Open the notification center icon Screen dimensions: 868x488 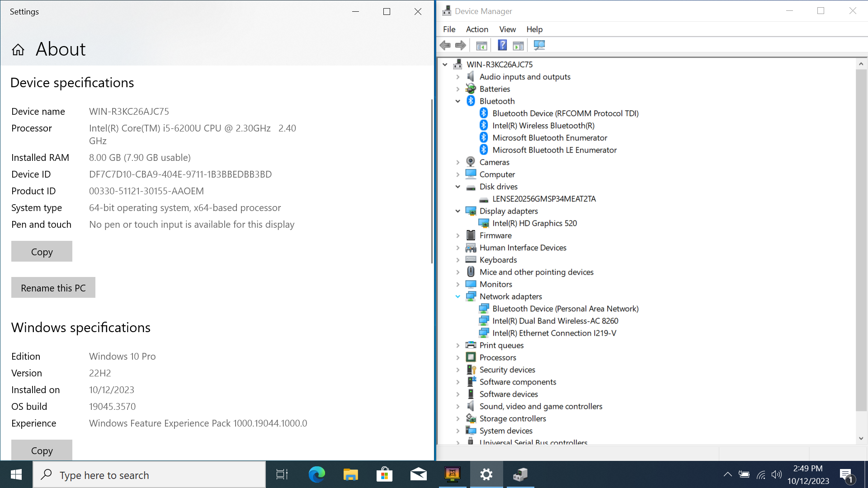[846, 475]
